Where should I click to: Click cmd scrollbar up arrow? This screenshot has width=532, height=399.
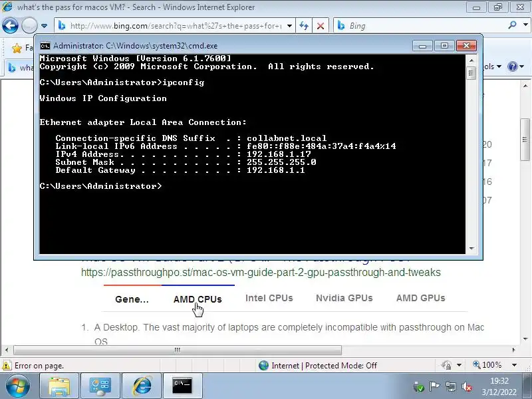pyautogui.click(x=471, y=61)
